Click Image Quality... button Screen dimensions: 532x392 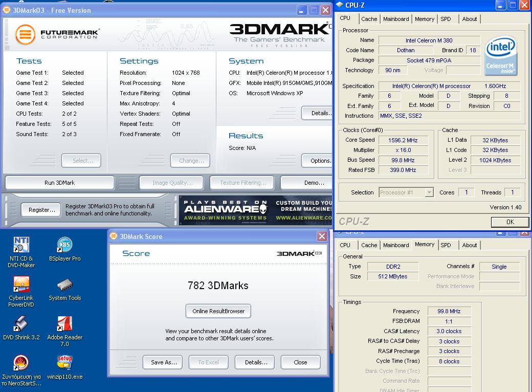[x=172, y=183]
